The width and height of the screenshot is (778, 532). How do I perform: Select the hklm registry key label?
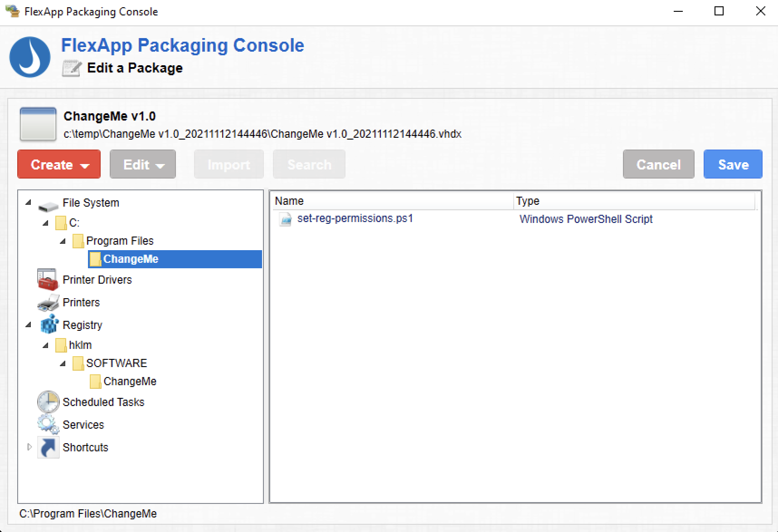click(x=80, y=345)
